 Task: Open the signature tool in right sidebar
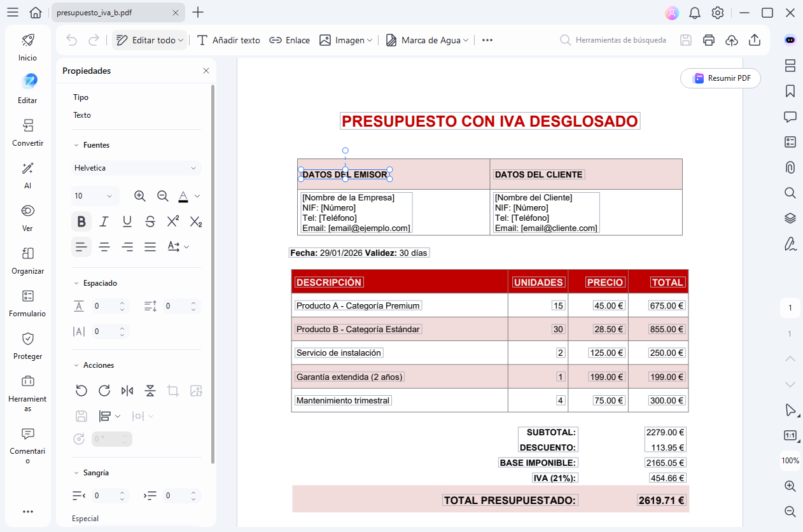point(790,244)
